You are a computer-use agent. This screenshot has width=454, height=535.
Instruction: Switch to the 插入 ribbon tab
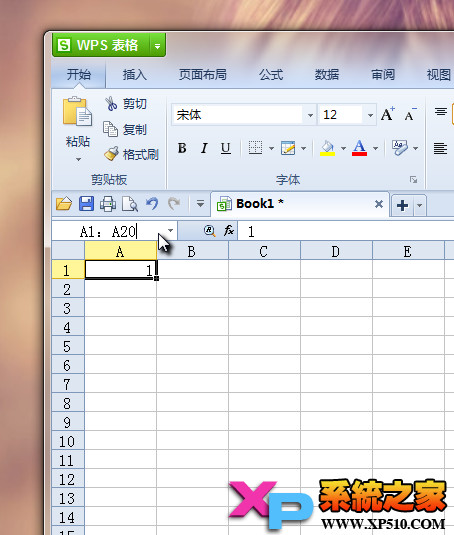tap(134, 74)
